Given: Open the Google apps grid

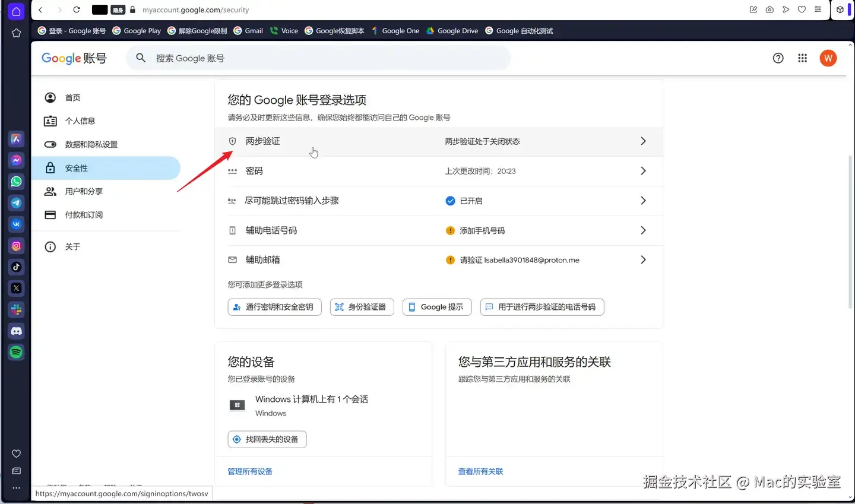Looking at the screenshot, I should tap(802, 58).
